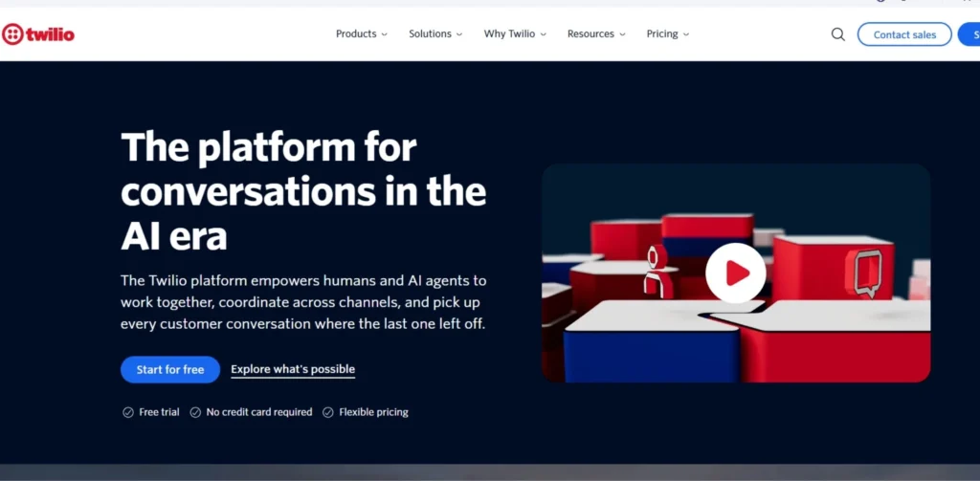Click the Twilio logo

[38, 34]
